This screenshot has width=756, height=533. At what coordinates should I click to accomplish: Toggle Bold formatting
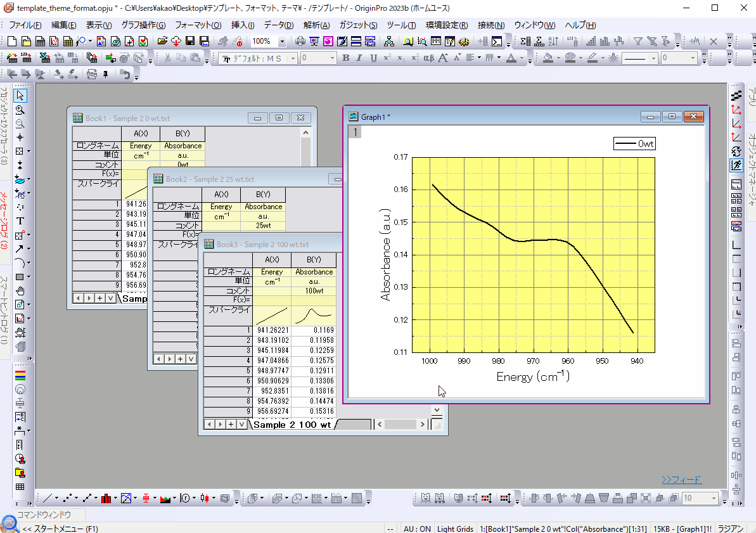pyautogui.click(x=346, y=58)
